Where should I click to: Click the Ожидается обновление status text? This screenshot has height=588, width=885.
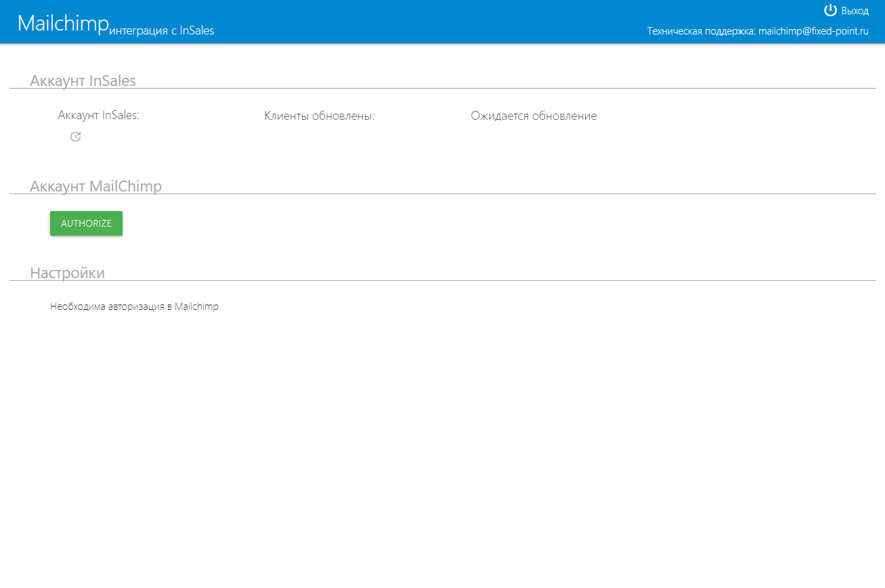pyautogui.click(x=534, y=116)
